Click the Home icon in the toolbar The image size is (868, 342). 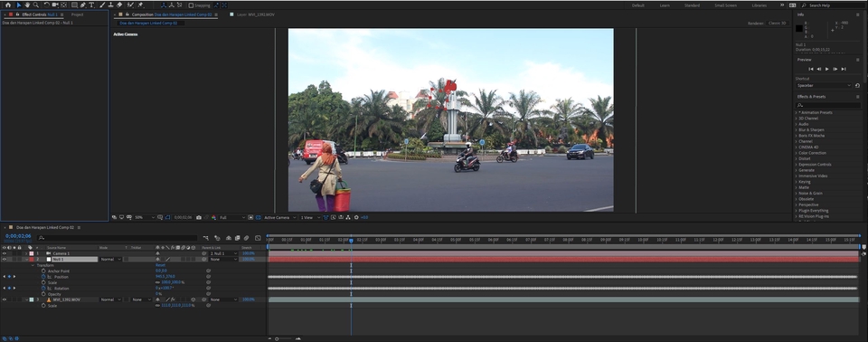[8, 5]
